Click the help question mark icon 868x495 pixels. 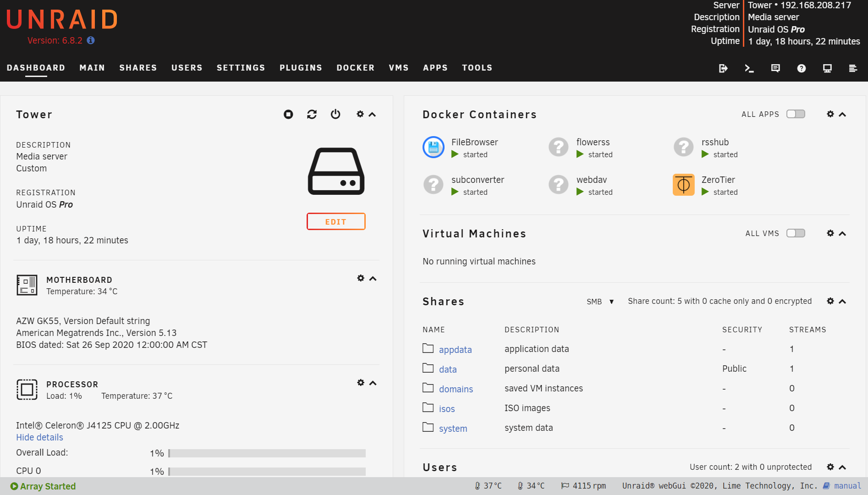[802, 68]
